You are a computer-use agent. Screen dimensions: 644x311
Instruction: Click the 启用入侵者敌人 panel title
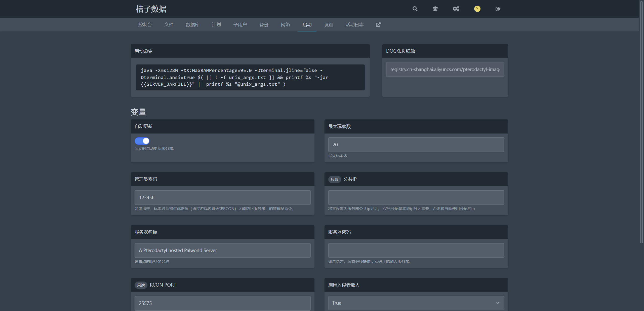coord(344,285)
